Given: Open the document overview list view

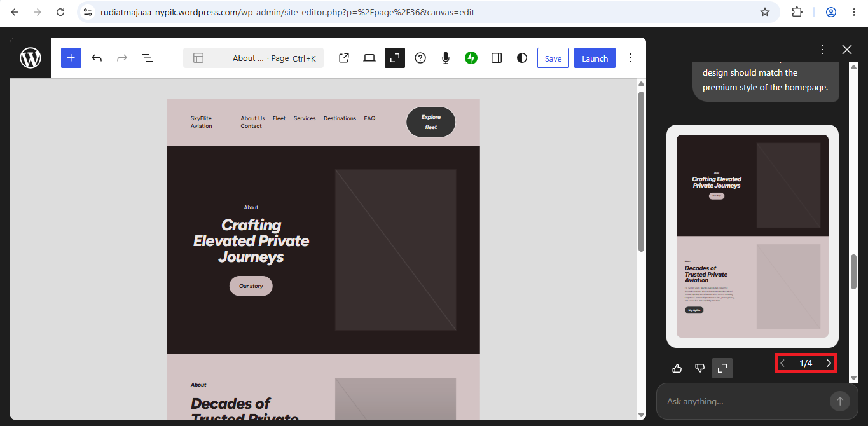Looking at the screenshot, I should point(148,58).
